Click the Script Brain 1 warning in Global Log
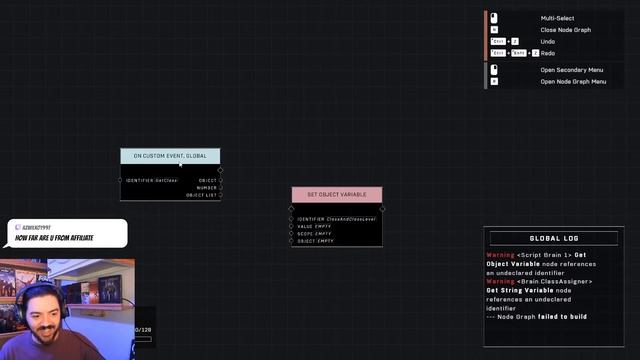The width and height of the screenshot is (640, 360). point(541,264)
